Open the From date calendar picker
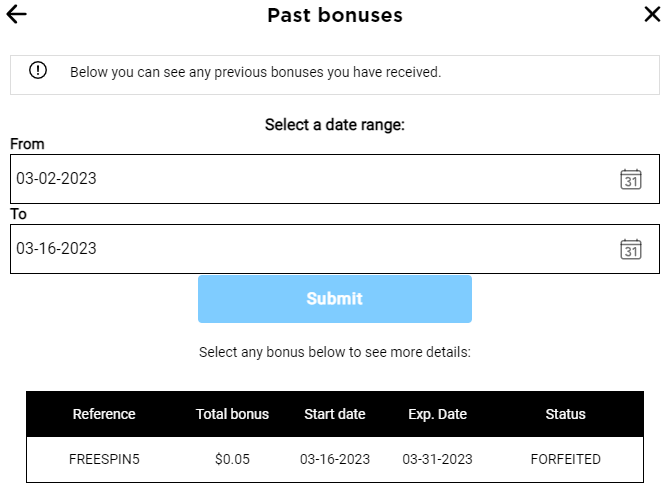Viewport: 671px width, 493px height. 631,179
